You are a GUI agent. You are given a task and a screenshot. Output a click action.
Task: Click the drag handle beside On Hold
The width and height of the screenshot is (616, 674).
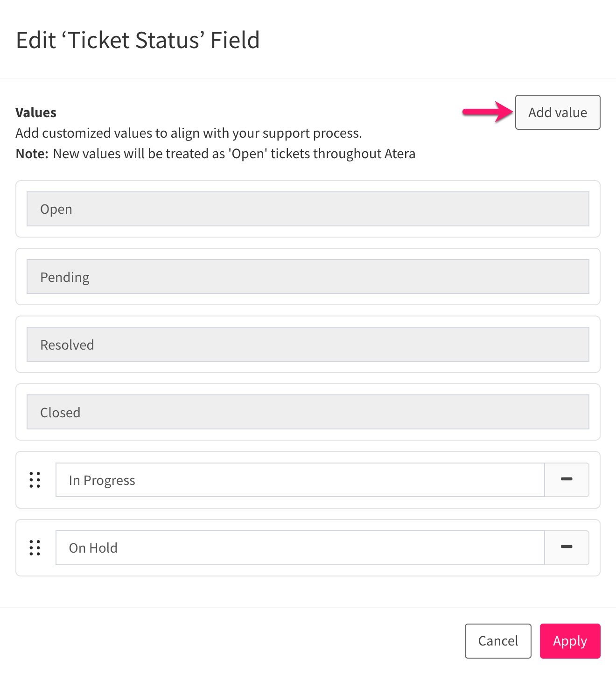[x=35, y=548]
